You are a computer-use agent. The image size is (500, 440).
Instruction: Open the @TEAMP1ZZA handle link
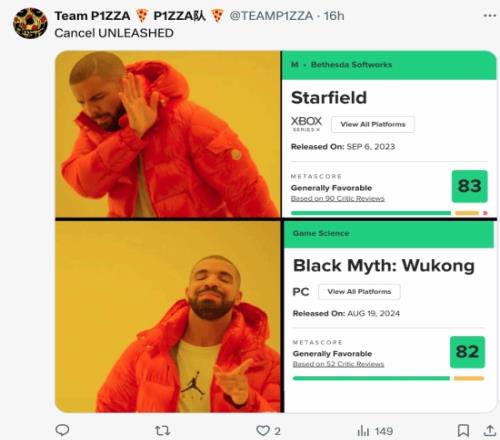point(271,16)
